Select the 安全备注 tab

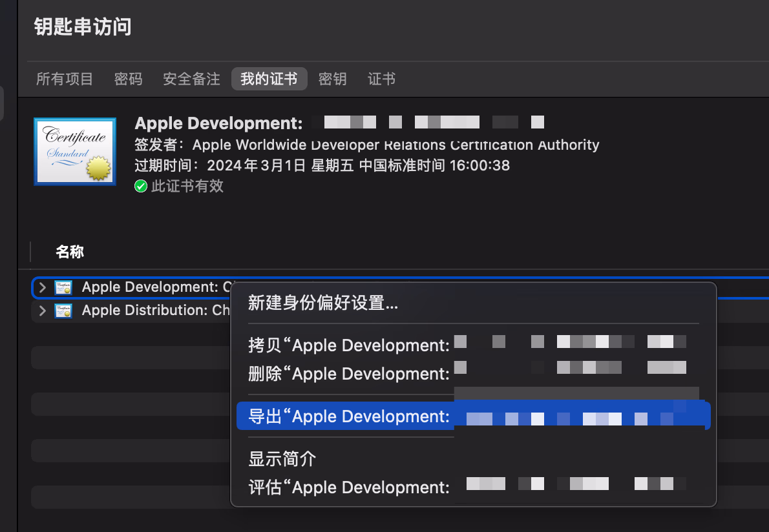[191, 79]
